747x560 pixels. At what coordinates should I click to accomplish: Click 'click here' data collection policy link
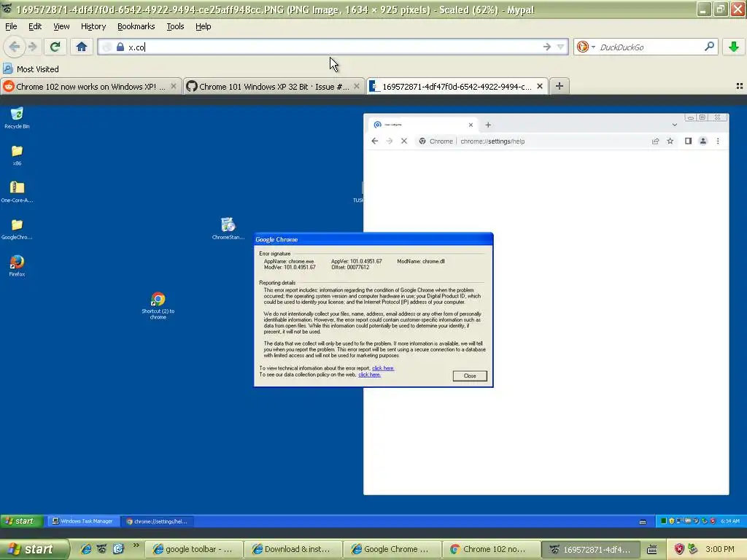pyautogui.click(x=369, y=375)
